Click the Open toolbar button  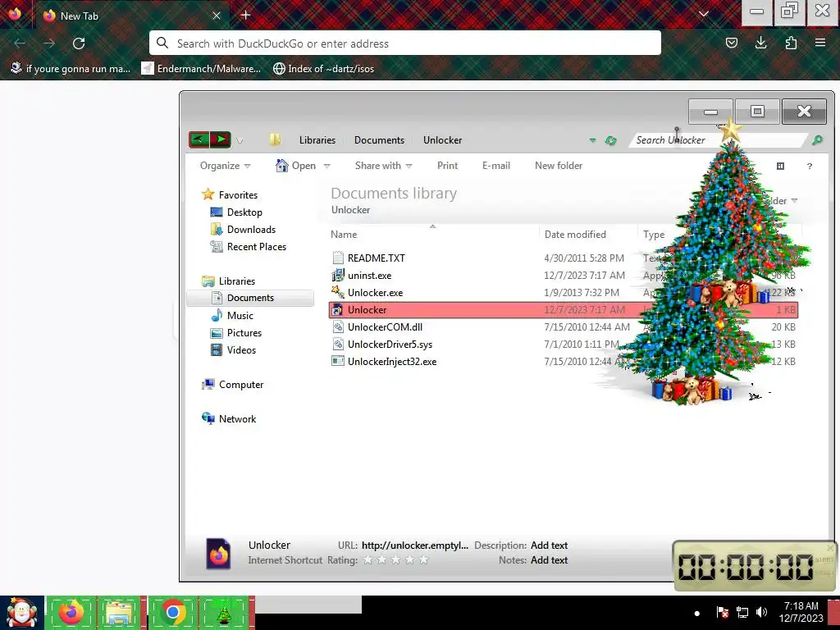(x=295, y=166)
